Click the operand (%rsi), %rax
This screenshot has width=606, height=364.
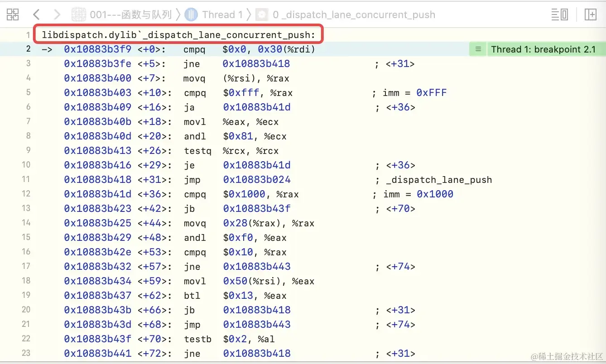(256, 78)
